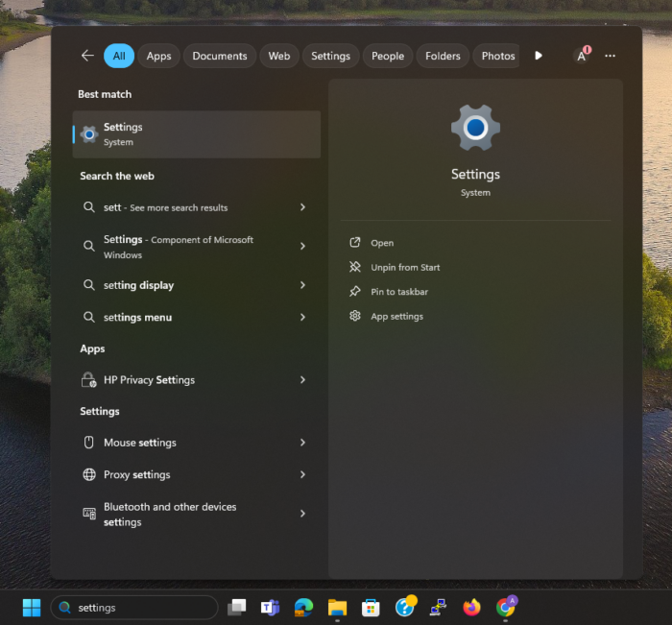Viewport: 672px width, 625px height.
Task: Open the three-dot more options menu
Action: coord(610,56)
